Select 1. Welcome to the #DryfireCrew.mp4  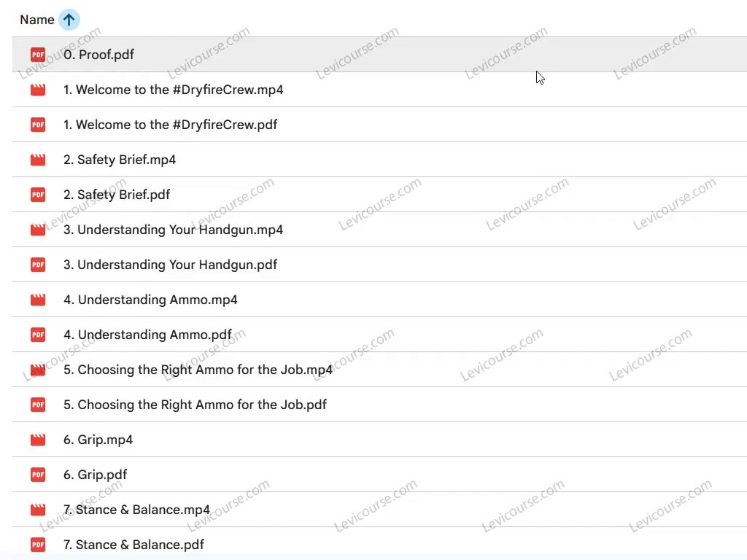(x=173, y=90)
